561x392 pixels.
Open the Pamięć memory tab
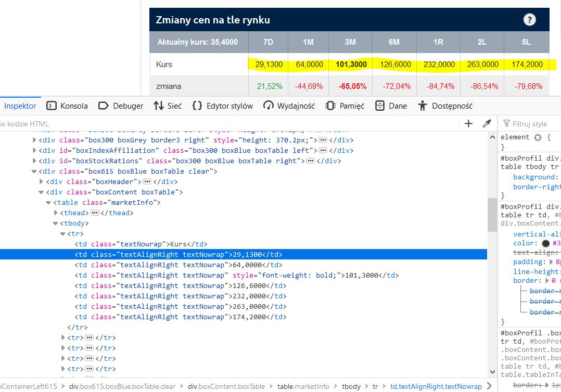click(345, 106)
